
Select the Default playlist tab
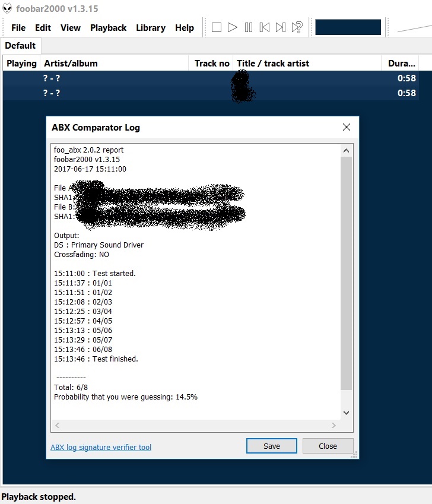[x=20, y=46]
